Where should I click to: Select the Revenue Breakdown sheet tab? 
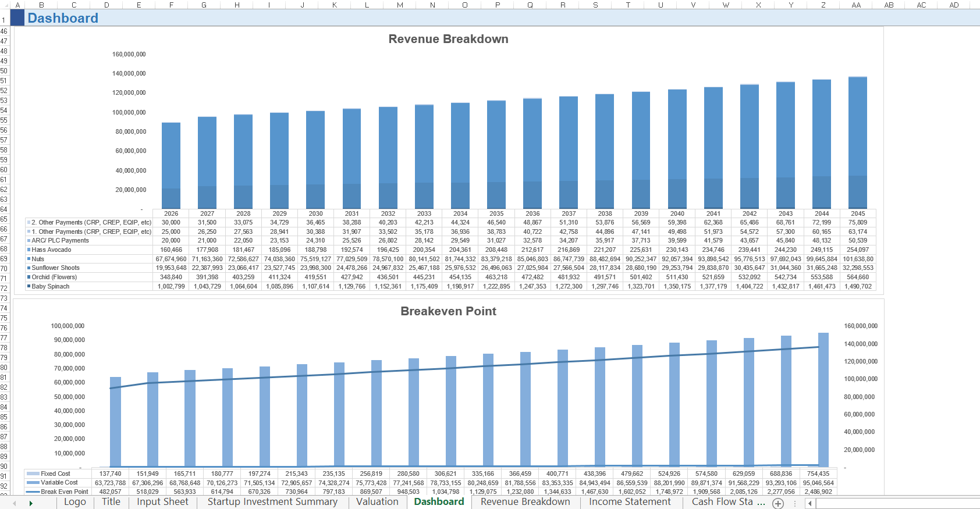pos(525,502)
